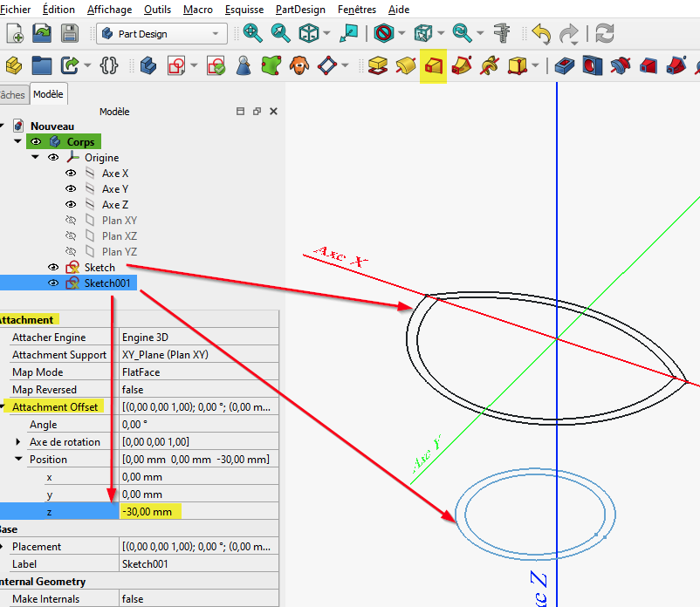The image size is (700, 607).
Task: Fit selection in view
Action: tap(280, 33)
